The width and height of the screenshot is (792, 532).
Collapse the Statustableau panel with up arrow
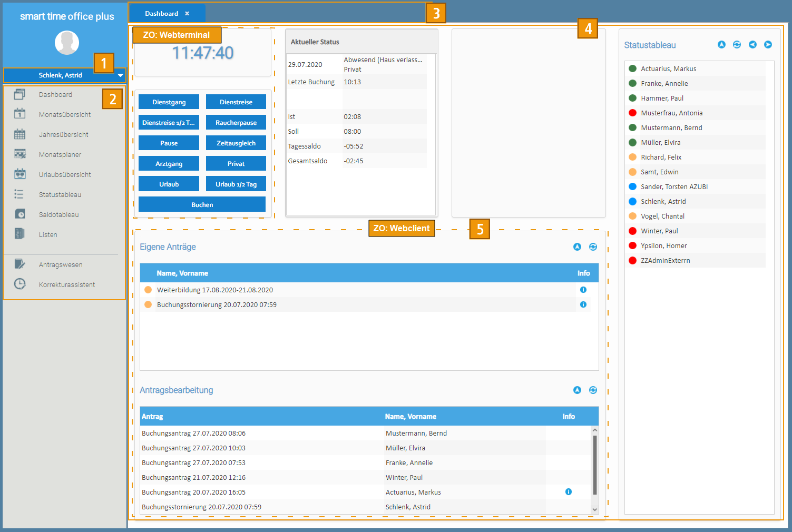(x=721, y=45)
